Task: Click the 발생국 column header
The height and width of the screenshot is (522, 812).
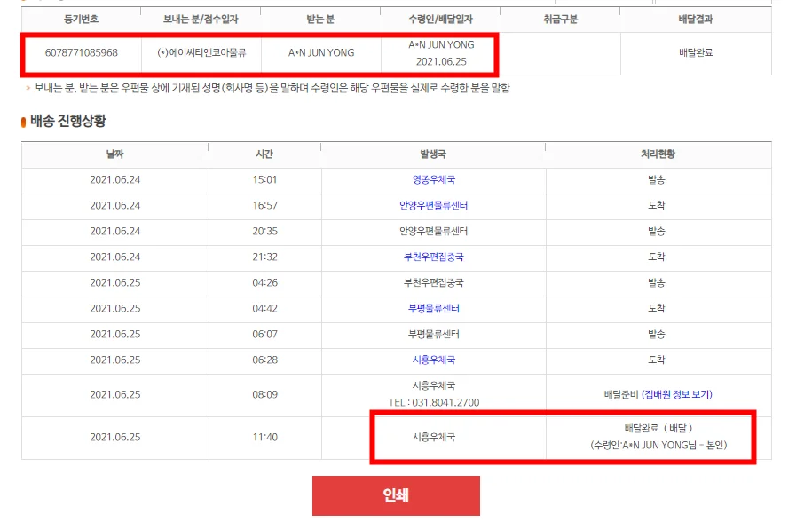Action: (433, 154)
